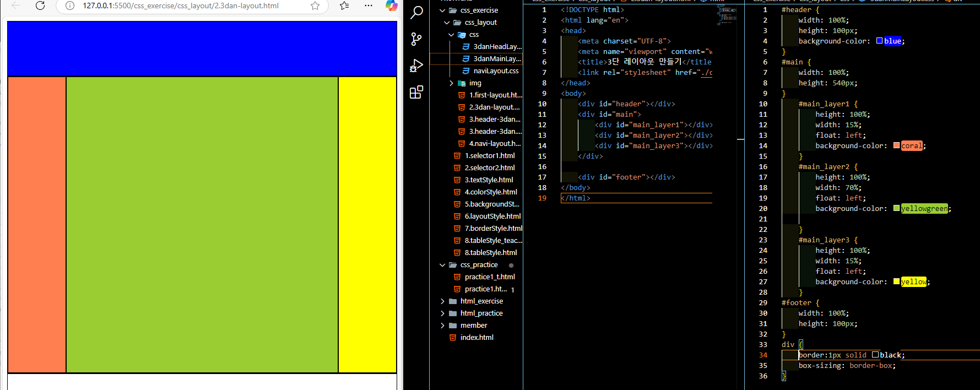Click the browser address bar URL
This screenshot has width=980, height=390.
181,6
